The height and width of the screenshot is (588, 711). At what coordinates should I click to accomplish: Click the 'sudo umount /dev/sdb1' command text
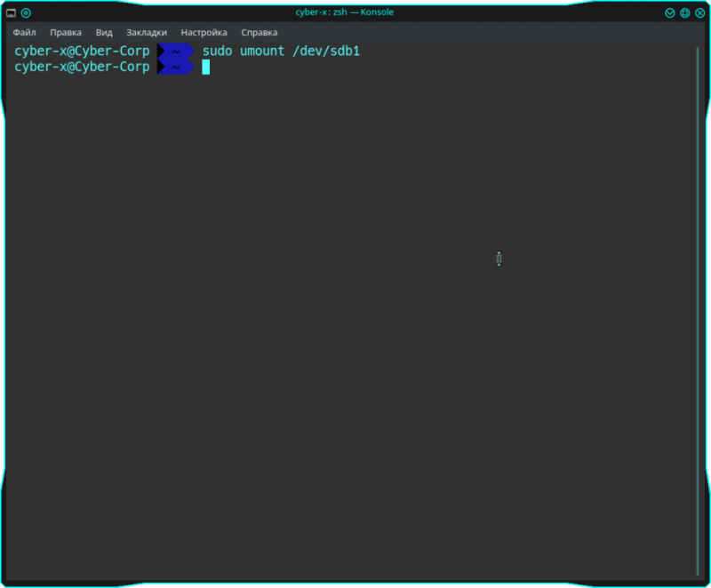pyautogui.click(x=281, y=51)
